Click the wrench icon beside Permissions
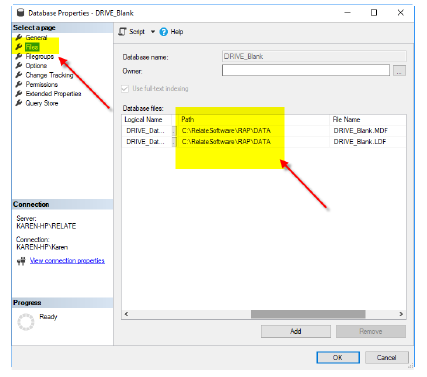Screen dimensions: 427x377 click(x=19, y=84)
